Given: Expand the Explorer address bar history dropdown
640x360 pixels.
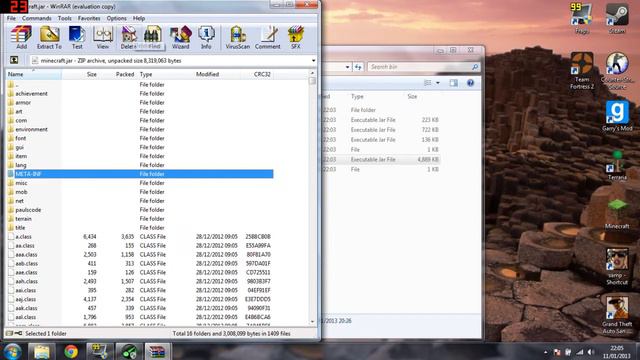Looking at the screenshot, I should point(347,67).
